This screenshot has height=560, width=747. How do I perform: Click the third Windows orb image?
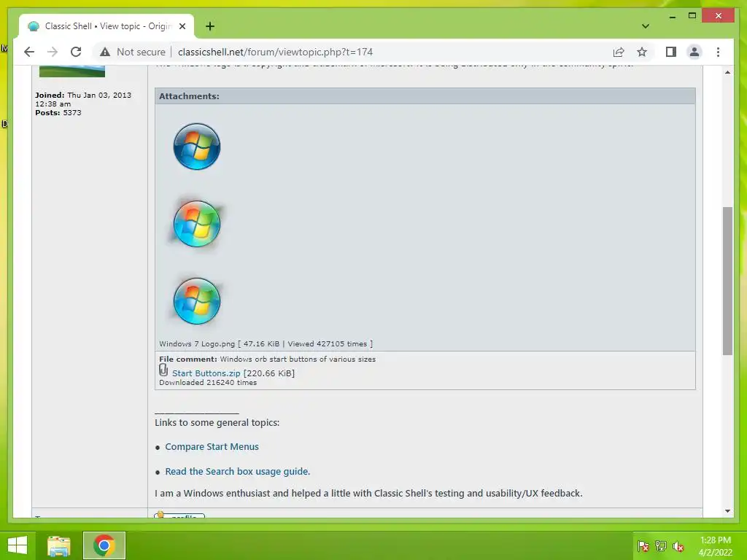[x=197, y=301]
